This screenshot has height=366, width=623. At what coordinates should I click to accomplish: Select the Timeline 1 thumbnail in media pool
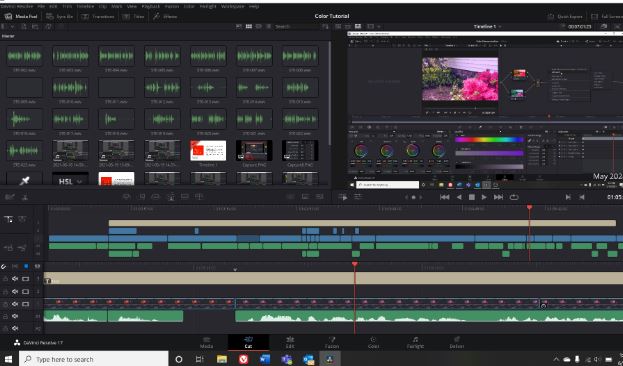(208, 150)
